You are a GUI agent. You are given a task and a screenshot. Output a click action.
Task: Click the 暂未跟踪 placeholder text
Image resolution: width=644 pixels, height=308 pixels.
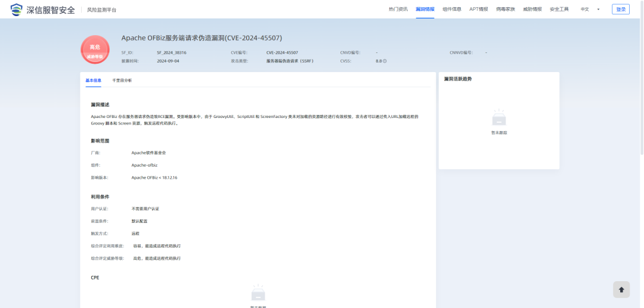(x=499, y=133)
